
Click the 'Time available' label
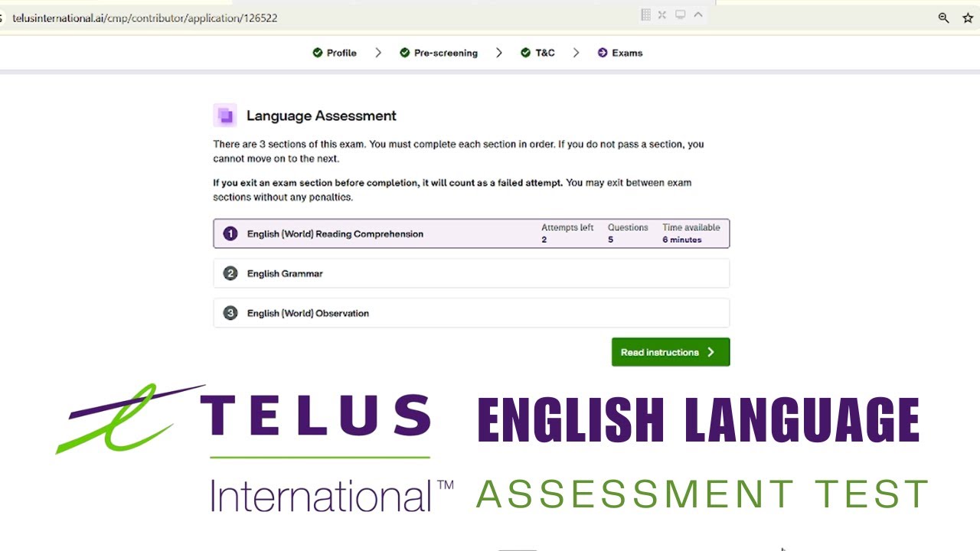click(x=691, y=227)
